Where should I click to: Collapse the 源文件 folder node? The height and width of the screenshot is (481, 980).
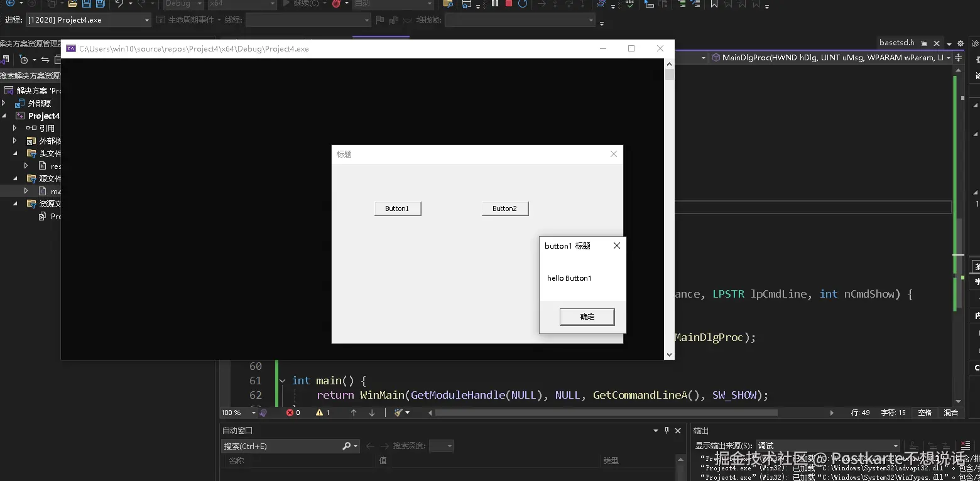tap(16, 178)
